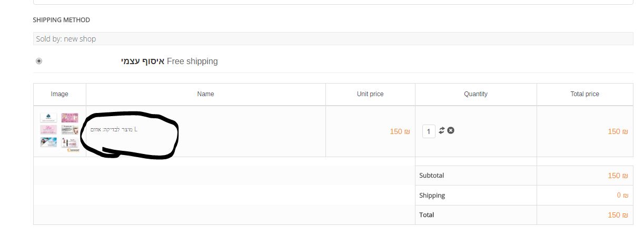Click the Total price column header

point(584,94)
